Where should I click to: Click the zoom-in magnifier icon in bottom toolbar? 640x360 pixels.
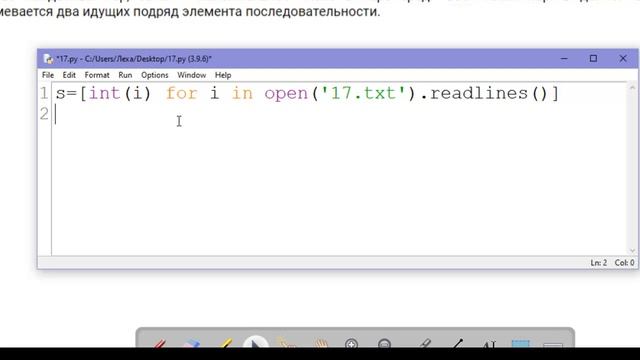[351, 344]
